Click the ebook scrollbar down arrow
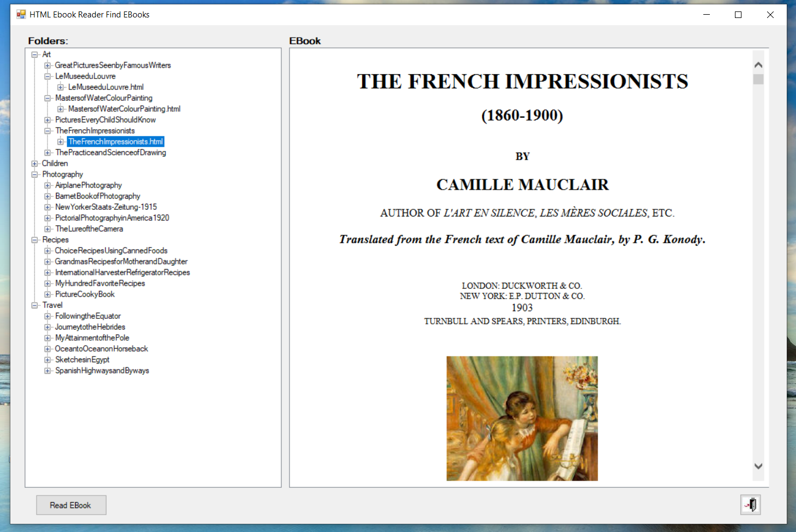 click(758, 466)
